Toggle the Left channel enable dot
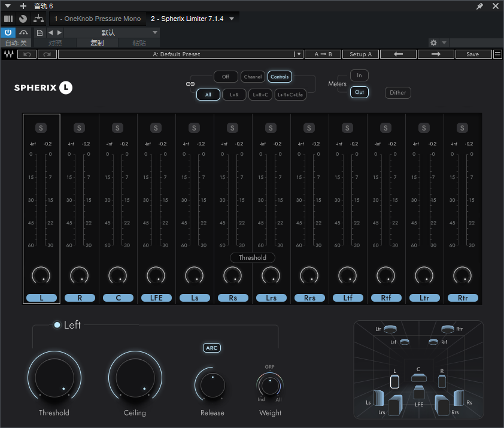The height and width of the screenshot is (428, 504). pyautogui.click(x=57, y=325)
